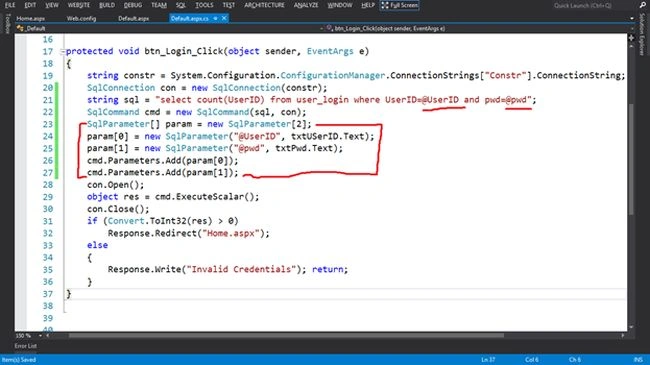Click the ConfigurationManager identifier

tap(333, 75)
